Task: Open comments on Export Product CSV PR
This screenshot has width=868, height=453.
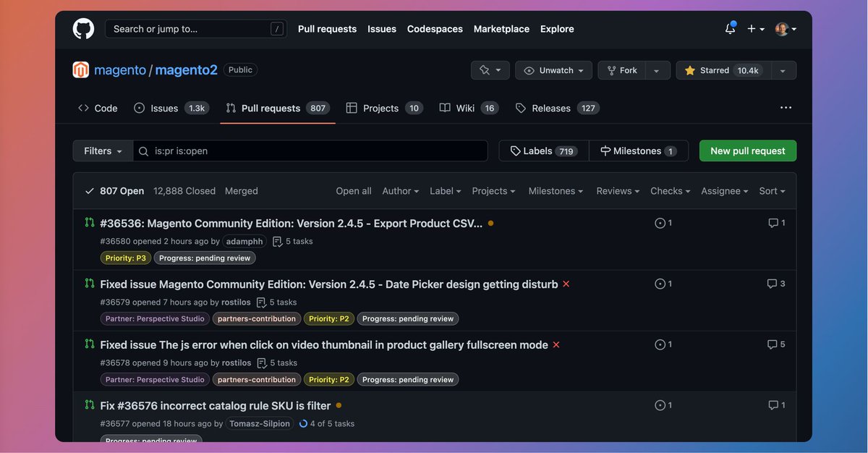Action: click(x=777, y=223)
